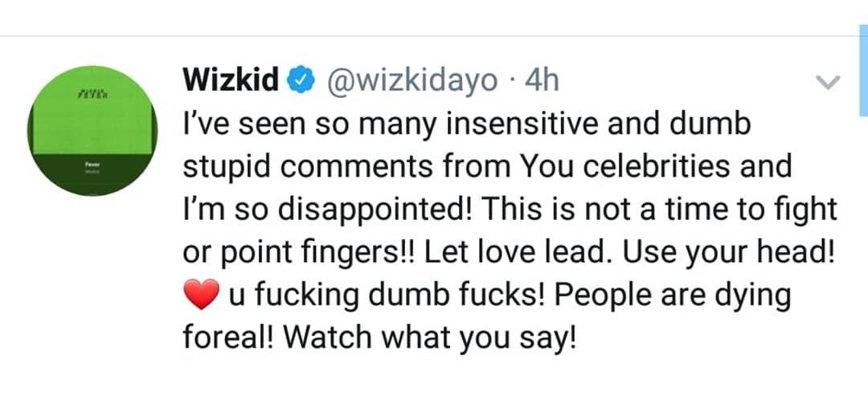Open the tweet options chevron menu

[x=827, y=82]
